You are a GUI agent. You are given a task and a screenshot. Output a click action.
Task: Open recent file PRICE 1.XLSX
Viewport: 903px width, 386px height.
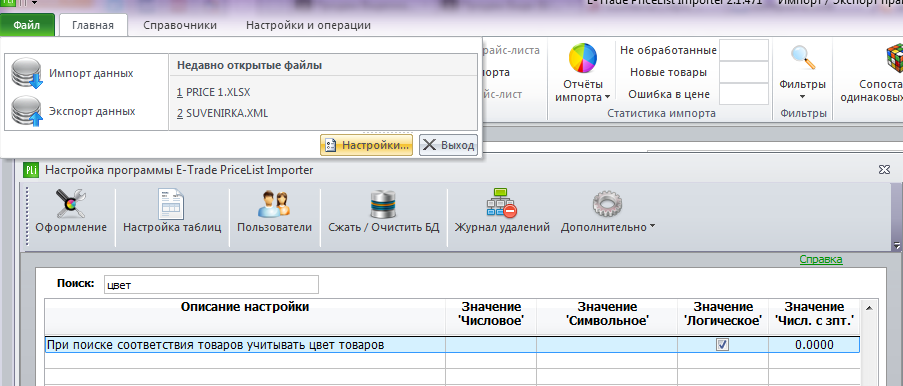pyautogui.click(x=214, y=92)
